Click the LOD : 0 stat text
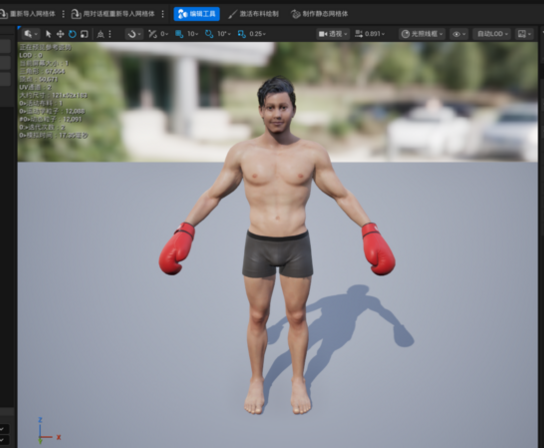The height and width of the screenshot is (448, 544). click(31, 55)
